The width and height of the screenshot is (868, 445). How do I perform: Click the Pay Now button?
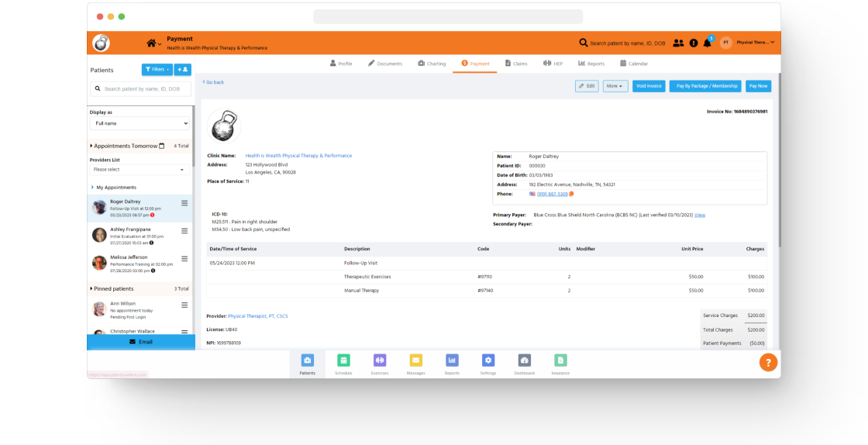[758, 86]
